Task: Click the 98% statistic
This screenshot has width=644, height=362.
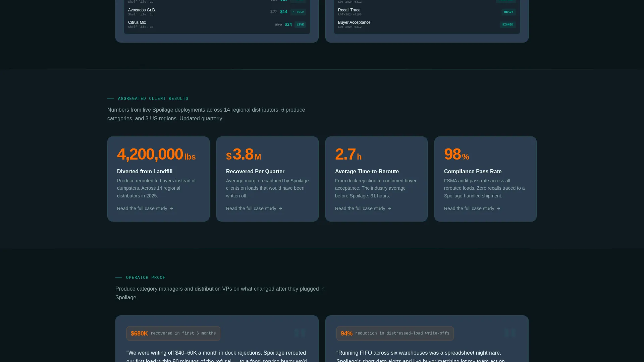Action: point(457,154)
